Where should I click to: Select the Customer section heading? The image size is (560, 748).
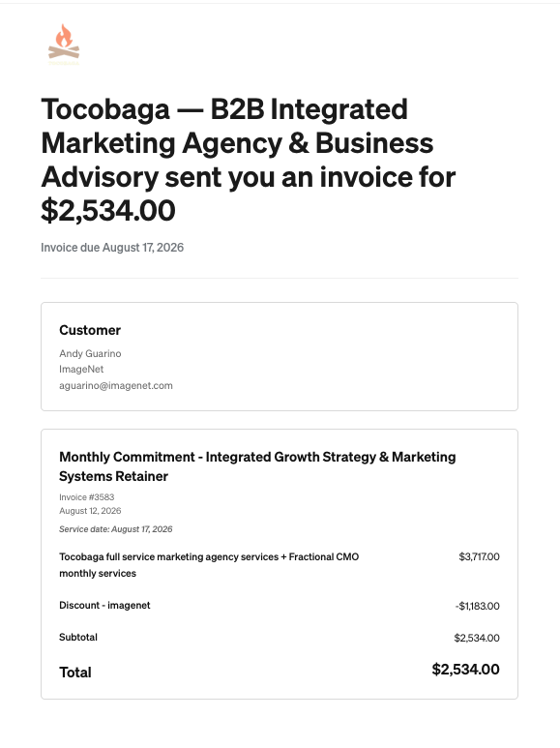(90, 330)
